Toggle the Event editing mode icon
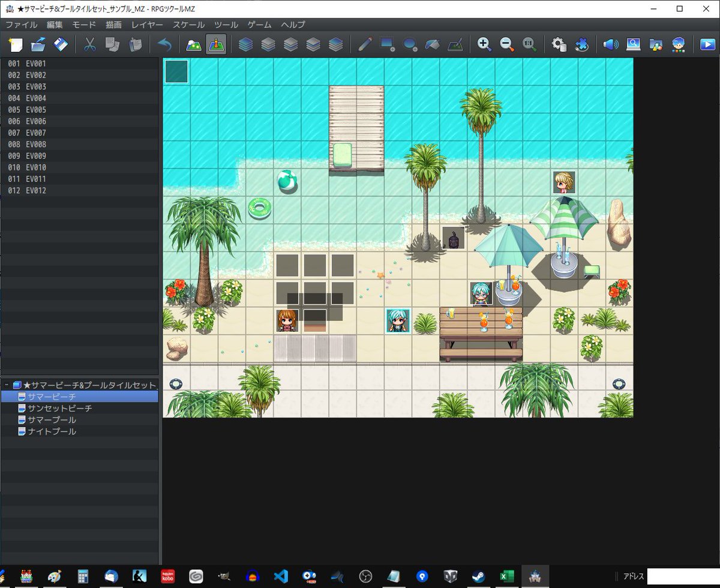Image resolution: width=720 pixels, height=588 pixels. [x=216, y=44]
